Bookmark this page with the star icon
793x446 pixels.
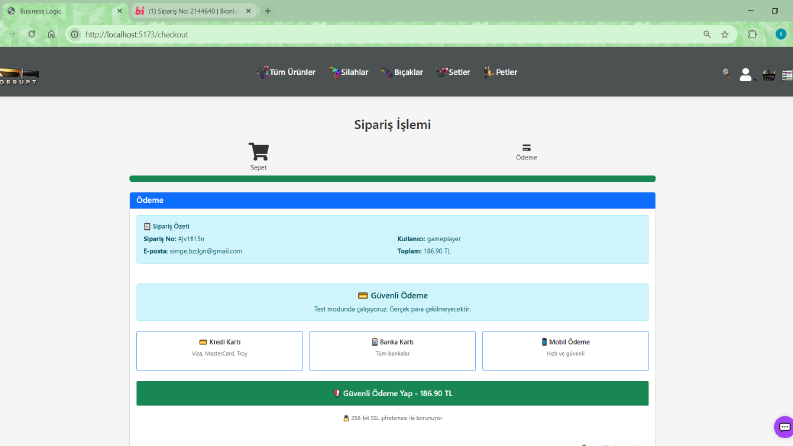coord(725,34)
